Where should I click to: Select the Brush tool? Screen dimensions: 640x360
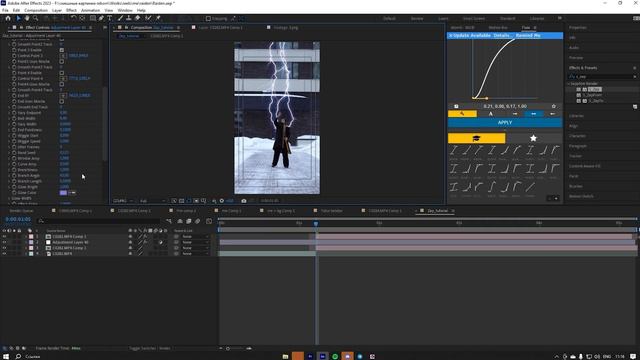120,18
